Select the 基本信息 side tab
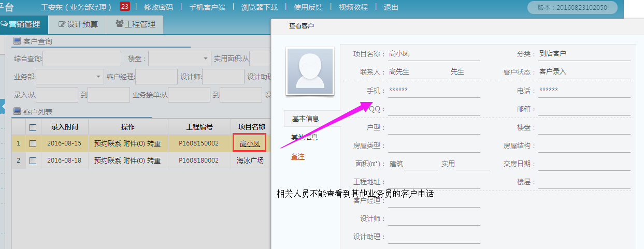The image size is (644, 249). point(306,119)
